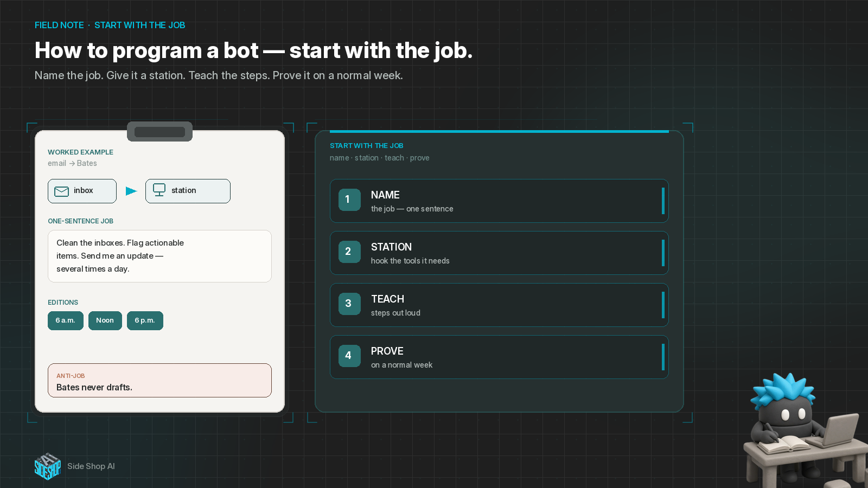The width and height of the screenshot is (868, 488).
Task: Click the number 1 badge for NAME
Action: click(349, 200)
